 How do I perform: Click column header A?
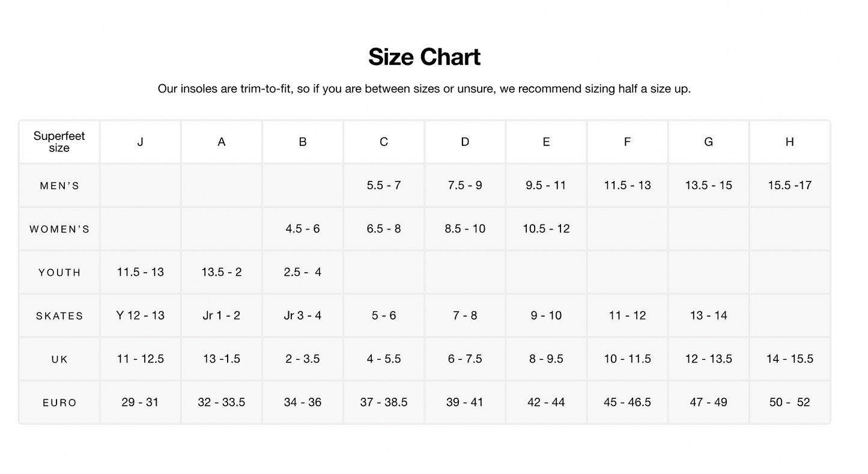221,142
